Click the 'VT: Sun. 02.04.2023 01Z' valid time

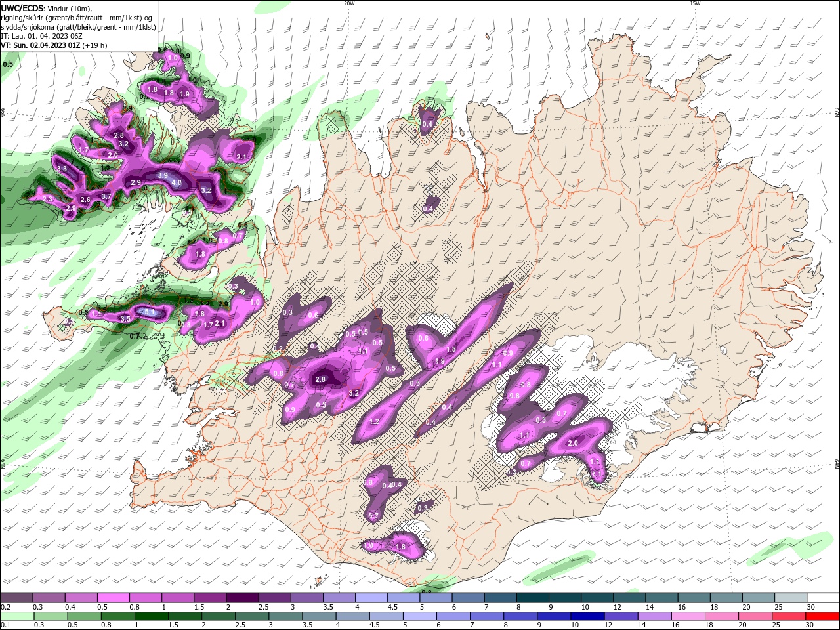(41, 45)
